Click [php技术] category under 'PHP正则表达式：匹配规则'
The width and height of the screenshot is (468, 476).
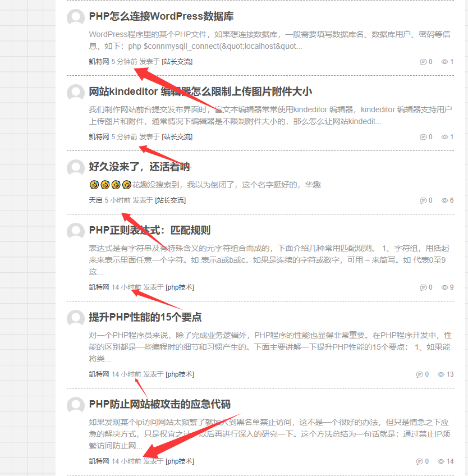(180, 287)
